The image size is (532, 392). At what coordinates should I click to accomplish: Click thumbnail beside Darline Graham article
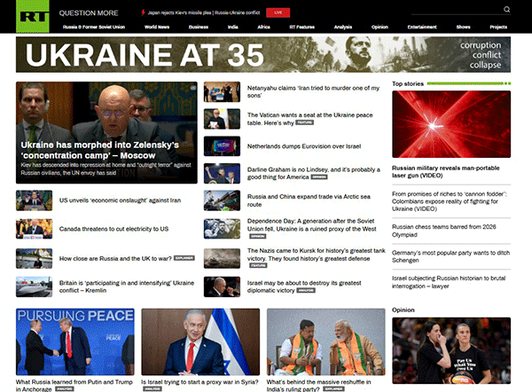(222, 174)
